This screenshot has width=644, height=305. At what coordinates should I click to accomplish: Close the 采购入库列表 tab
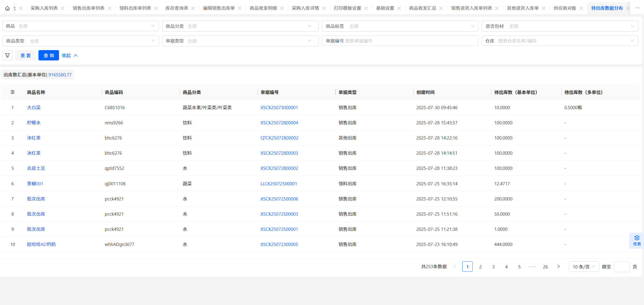[63, 8]
